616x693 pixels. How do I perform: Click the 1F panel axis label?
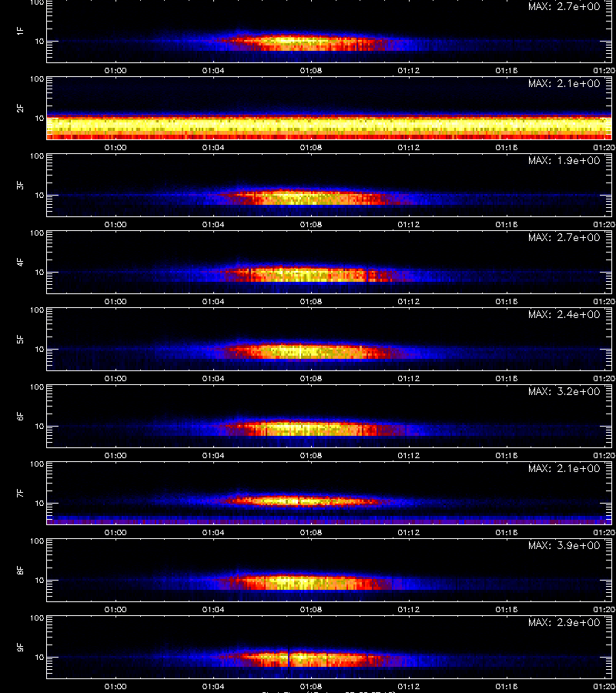click(20, 32)
